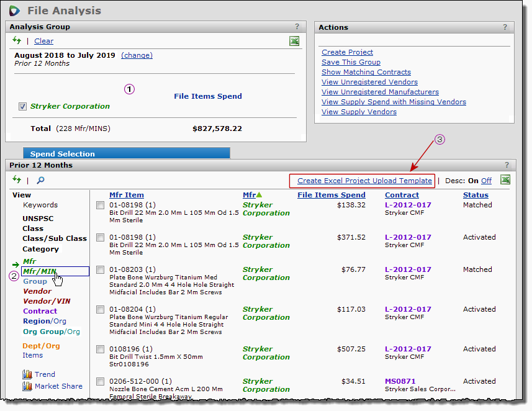This screenshot has height=411, width=532.
Task: Select the checkbox for item 0108196
Action: pyautogui.click(x=100, y=350)
